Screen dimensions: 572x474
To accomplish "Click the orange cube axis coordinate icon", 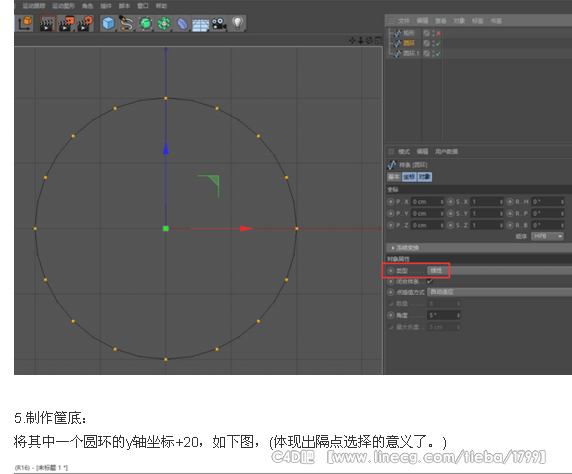I will pyautogui.click(x=25, y=23).
